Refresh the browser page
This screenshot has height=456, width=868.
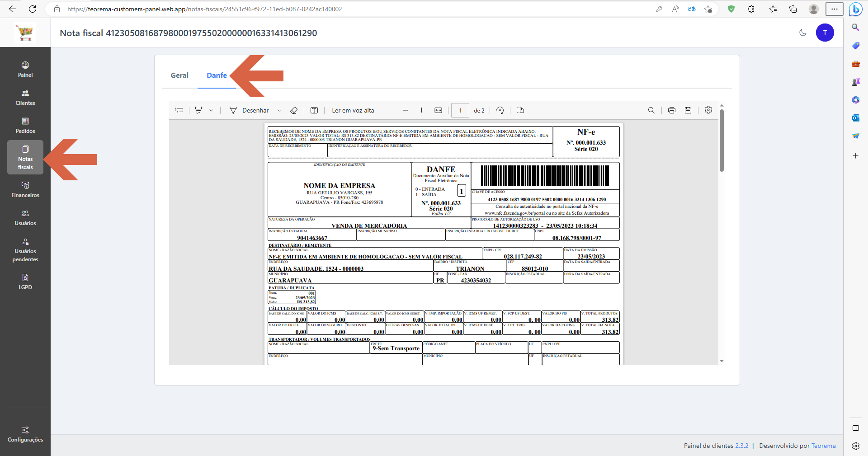coord(33,9)
